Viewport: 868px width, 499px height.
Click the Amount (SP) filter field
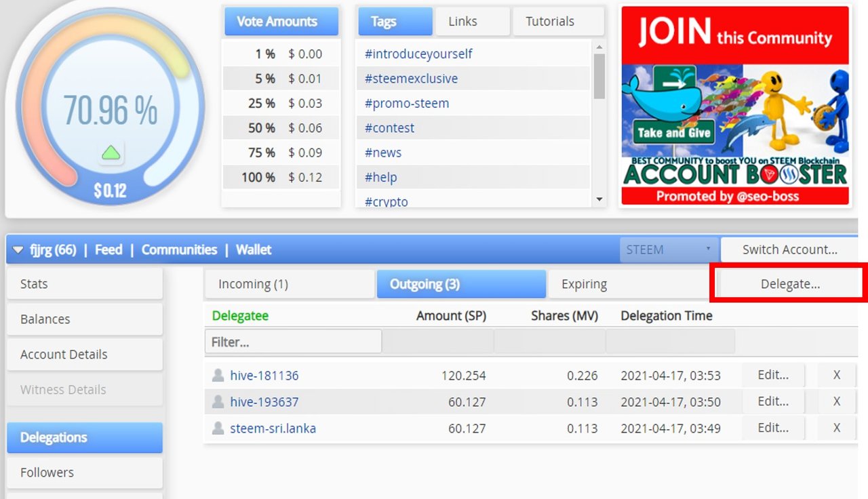click(437, 342)
